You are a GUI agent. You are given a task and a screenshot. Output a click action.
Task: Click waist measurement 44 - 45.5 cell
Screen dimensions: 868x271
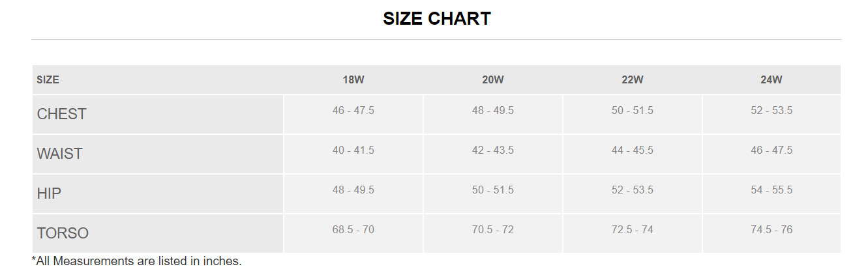(633, 150)
